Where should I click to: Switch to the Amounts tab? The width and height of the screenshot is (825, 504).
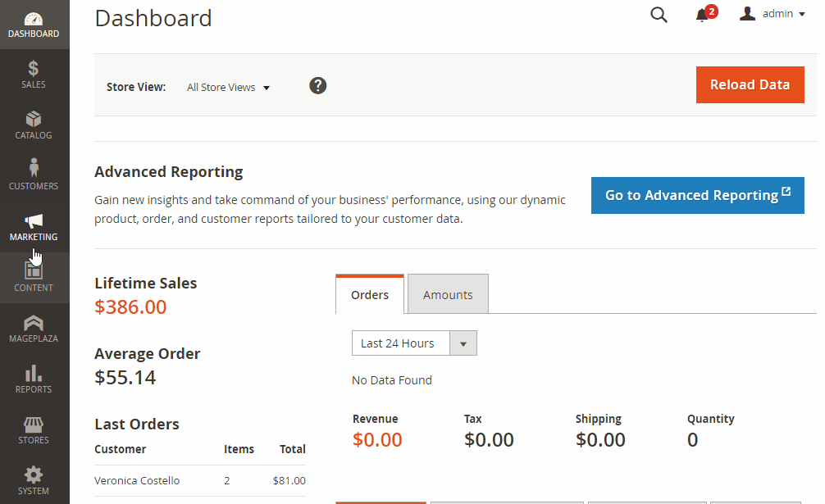coord(448,295)
